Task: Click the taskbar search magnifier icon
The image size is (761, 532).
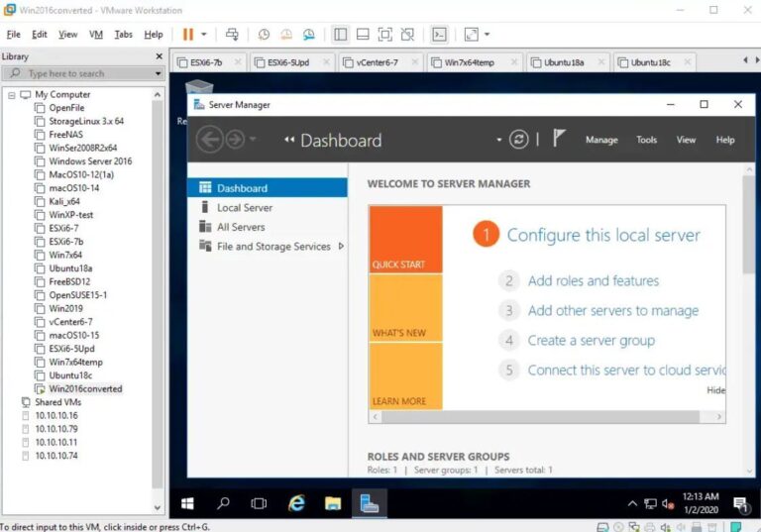Action: pos(223,503)
